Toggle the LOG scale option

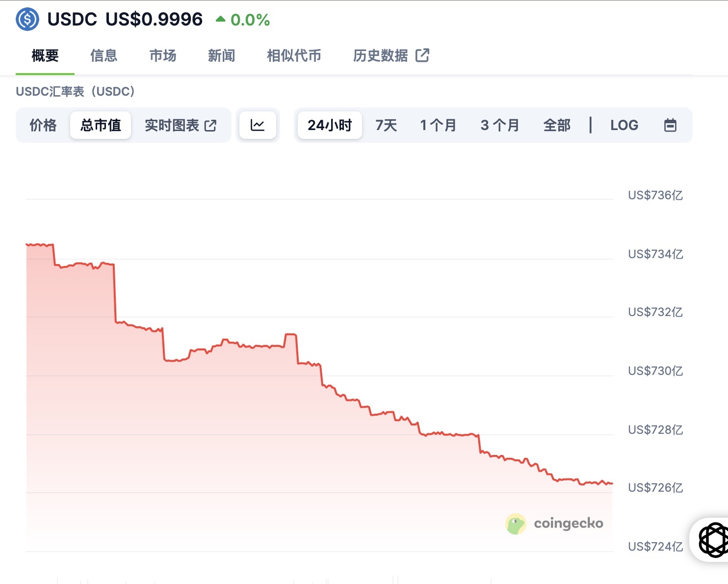[x=624, y=125]
